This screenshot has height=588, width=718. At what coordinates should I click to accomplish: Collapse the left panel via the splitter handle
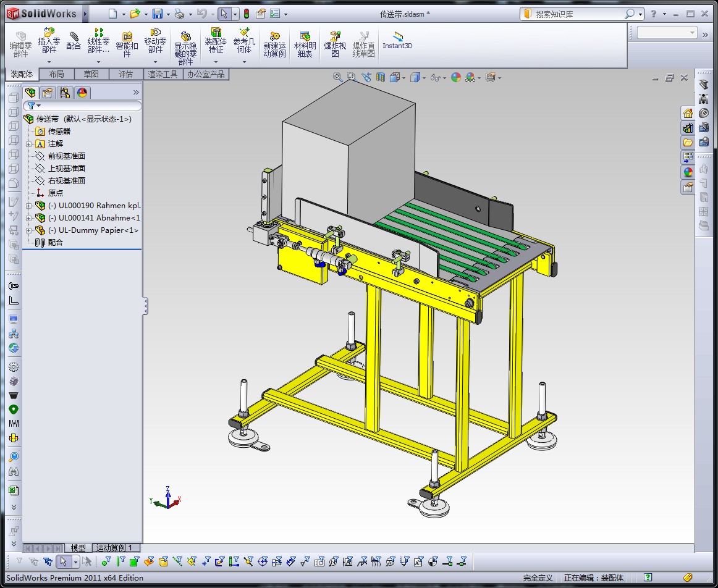pos(145,306)
